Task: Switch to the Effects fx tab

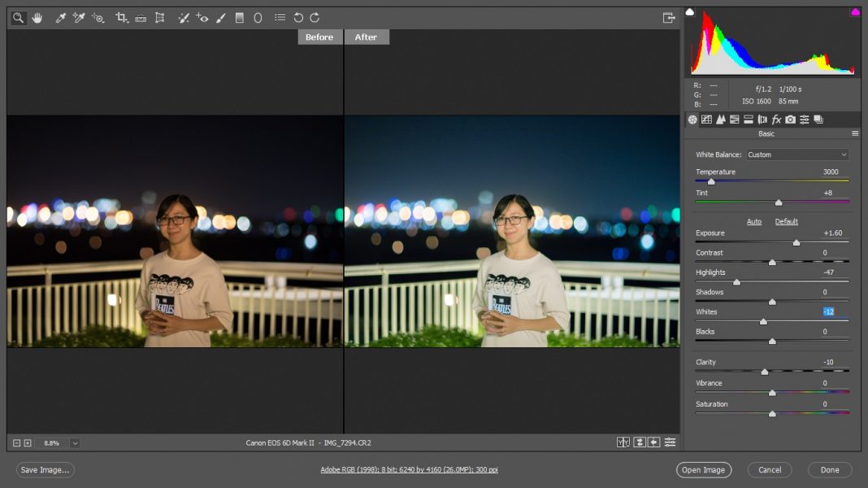Action: 776,119
